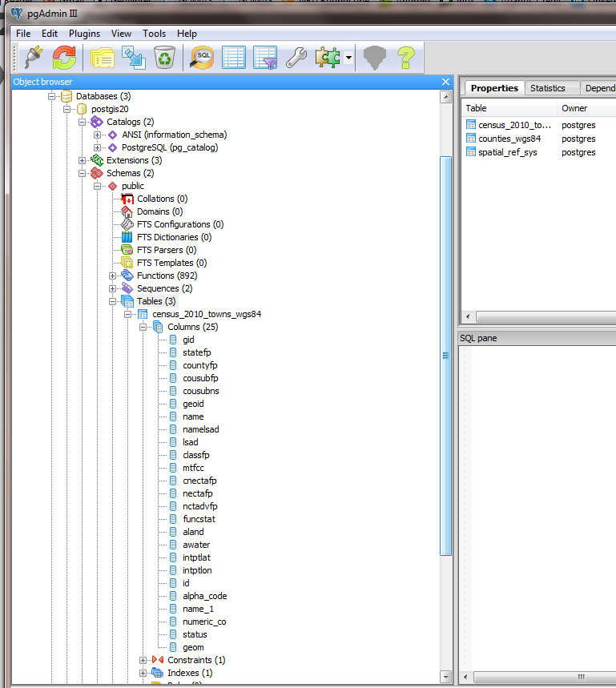The width and height of the screenshot is (616, 688).
Task: Select the funcstat column
Action: 199,519
